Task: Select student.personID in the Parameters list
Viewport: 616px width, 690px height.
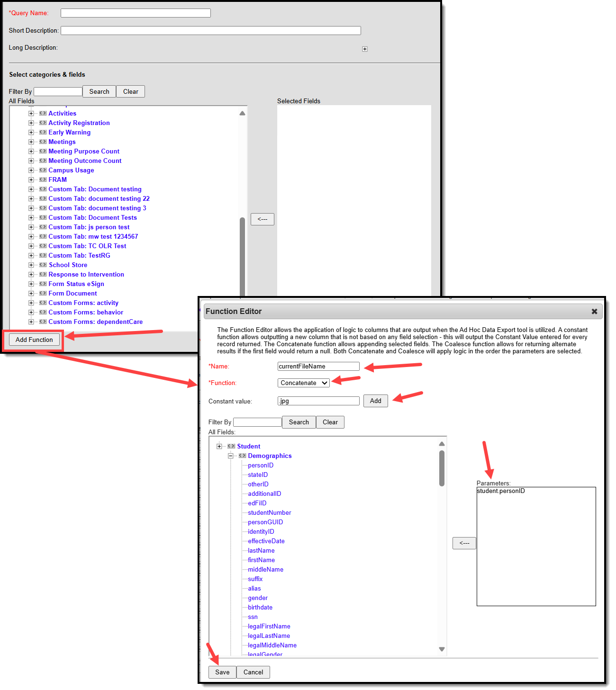Action: 501,491
